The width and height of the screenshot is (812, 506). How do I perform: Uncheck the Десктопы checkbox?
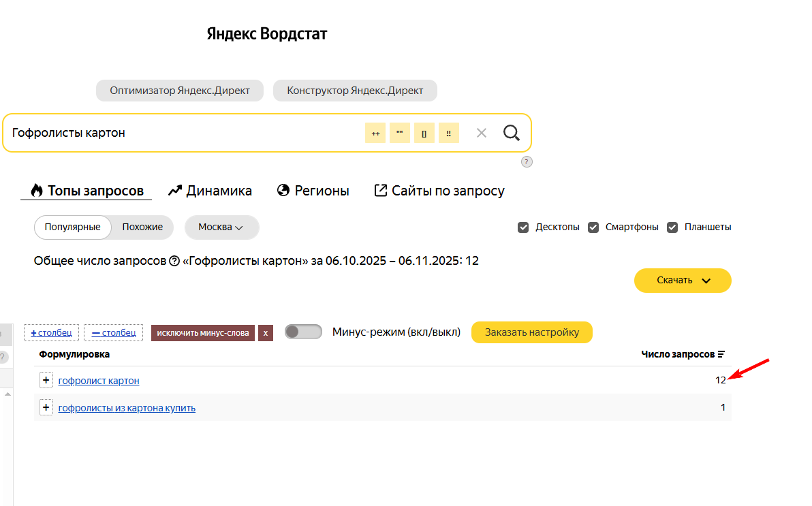coord(523,227)
